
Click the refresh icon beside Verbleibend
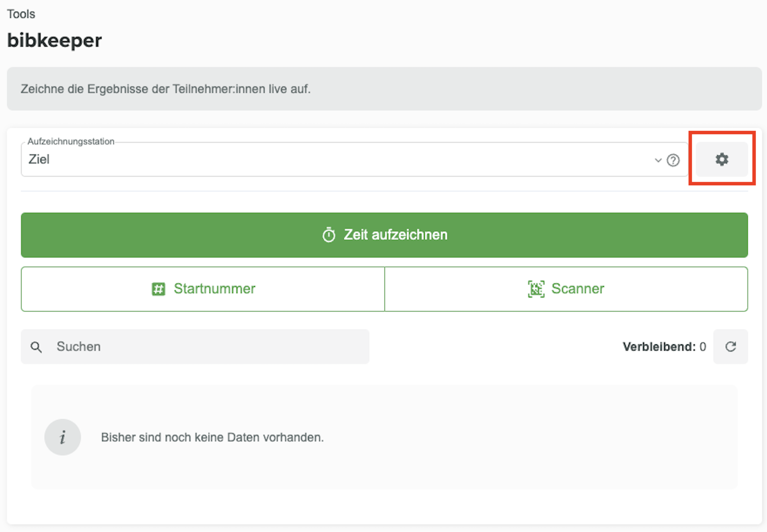[x=730, y=347]
